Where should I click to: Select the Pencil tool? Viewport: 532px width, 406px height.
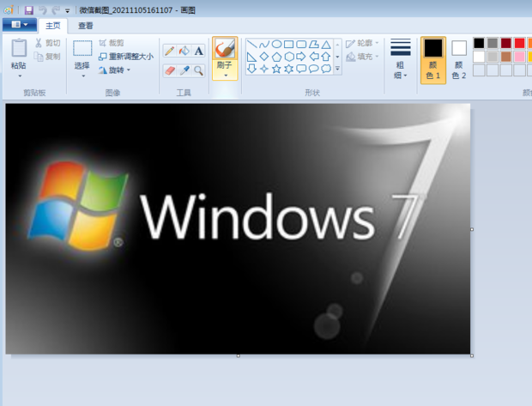[x=170, y=51]
